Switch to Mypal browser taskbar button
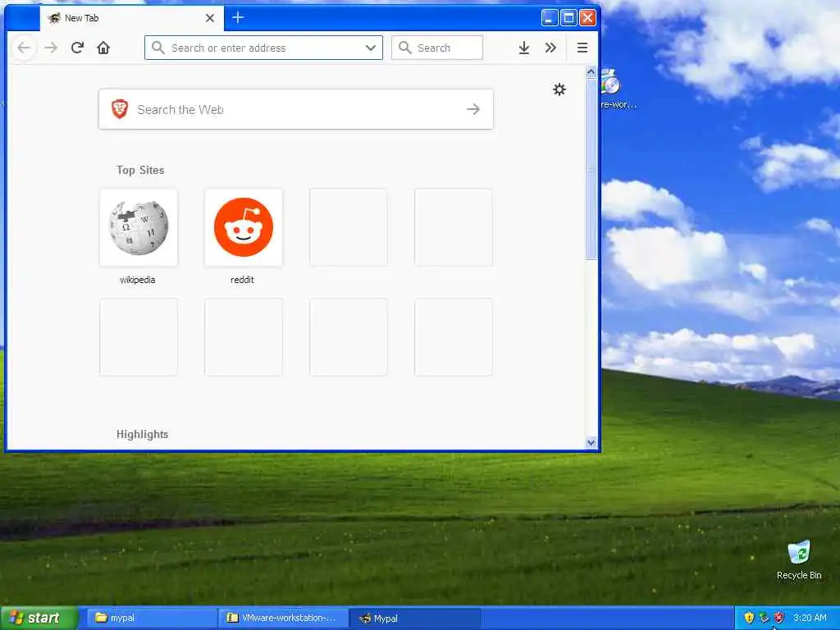The width and height of the screenshot is (840, 630). (414, 619)
